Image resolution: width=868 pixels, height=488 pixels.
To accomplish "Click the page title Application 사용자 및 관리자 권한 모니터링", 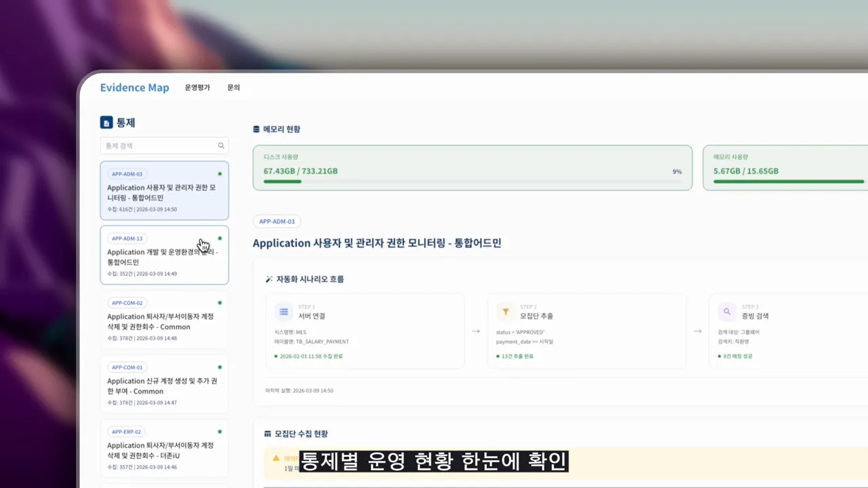I will (377, 243).
